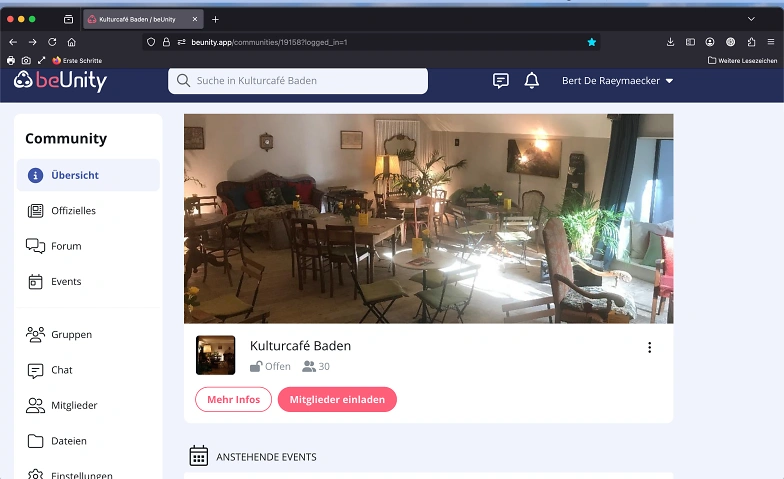The image size is (784, 479).
Task: Click the Offen status label
Action: click(x=270, y=366)
